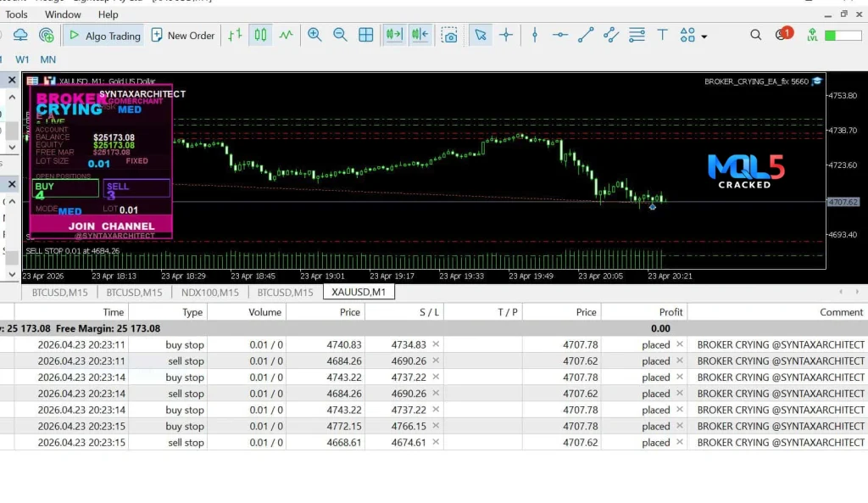Open the cloud VPS icon
The image size is (868, 503).
(x=20, y=36)
